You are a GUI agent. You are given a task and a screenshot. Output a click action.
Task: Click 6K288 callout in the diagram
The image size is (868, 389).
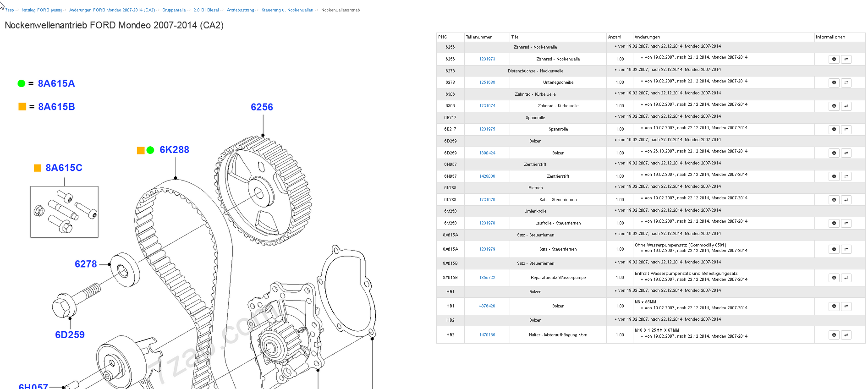(174, 150)
